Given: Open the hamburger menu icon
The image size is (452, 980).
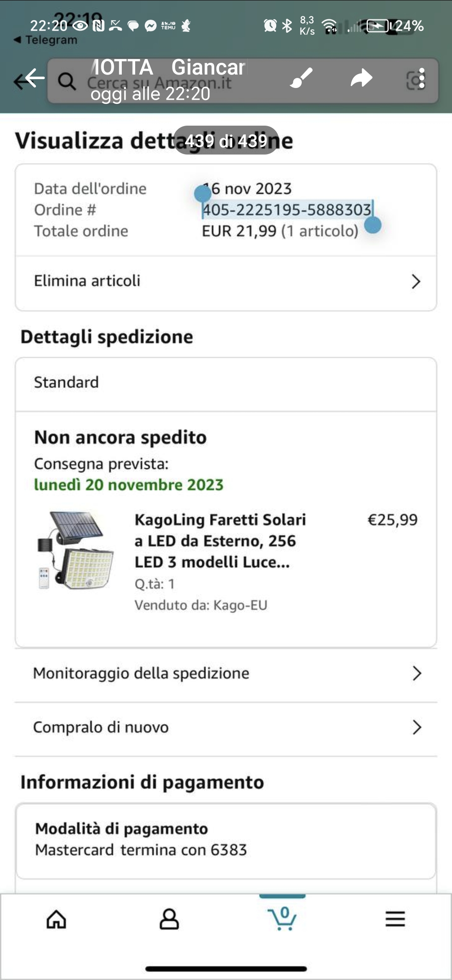Looking at the screenshot, I should 395,919.
